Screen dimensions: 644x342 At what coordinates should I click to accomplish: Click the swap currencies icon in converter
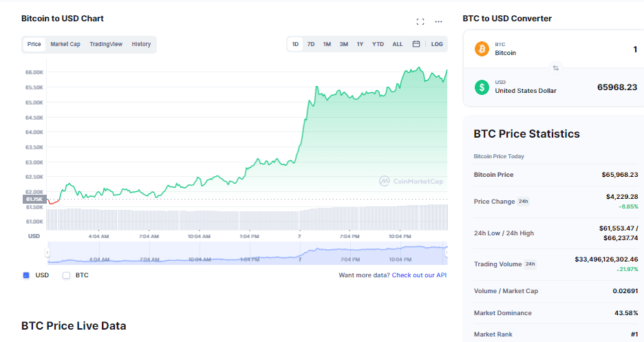(x=556, y=68)
